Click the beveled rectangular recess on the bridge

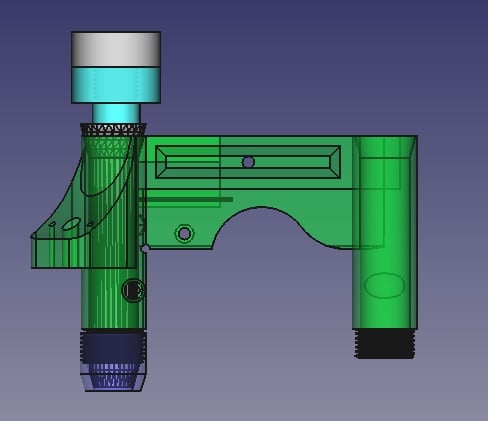coord(248,162)
